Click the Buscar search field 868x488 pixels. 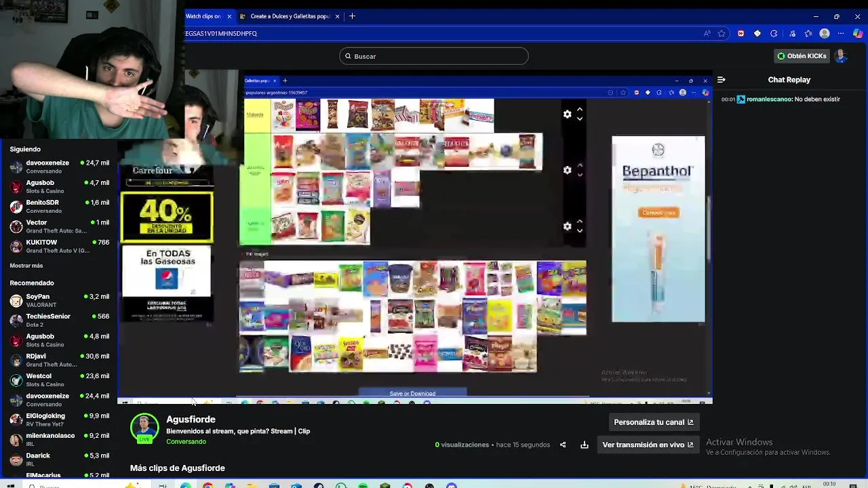tap(434, 56)
